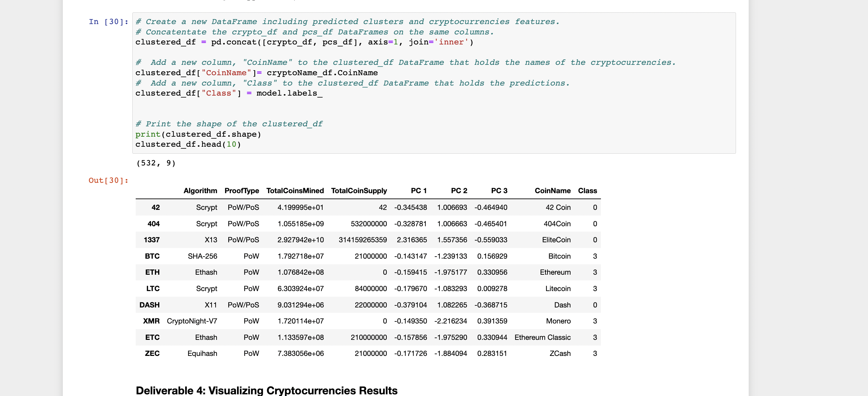Click the ProofType column header

coord(242,191)
